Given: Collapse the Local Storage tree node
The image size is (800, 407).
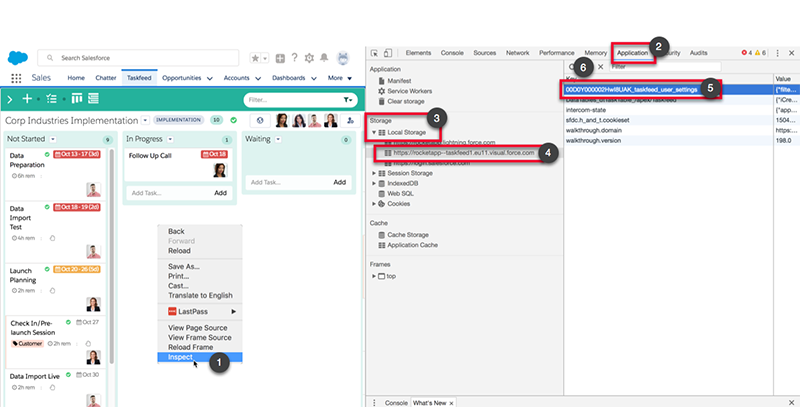Looking at the screenshot, I should click(373, 132).
